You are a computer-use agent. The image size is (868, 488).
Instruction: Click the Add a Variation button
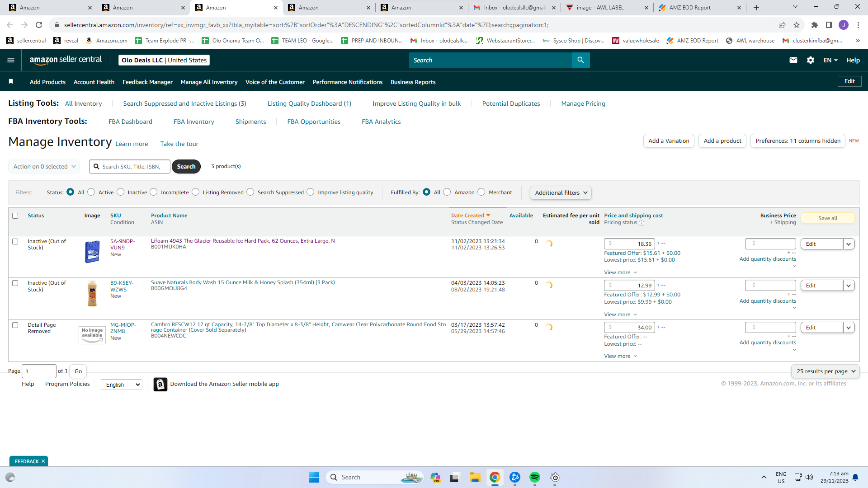tap(669, 141)
